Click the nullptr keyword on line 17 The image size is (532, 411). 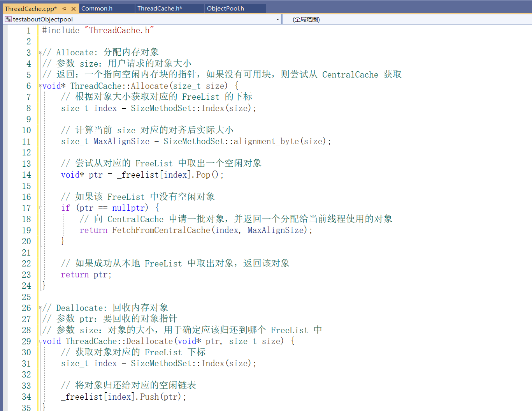[x=128, y=208]
